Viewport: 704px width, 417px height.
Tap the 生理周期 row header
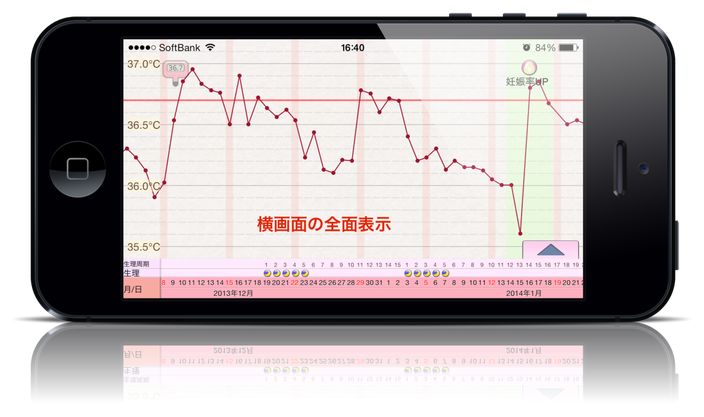[136, 264]
